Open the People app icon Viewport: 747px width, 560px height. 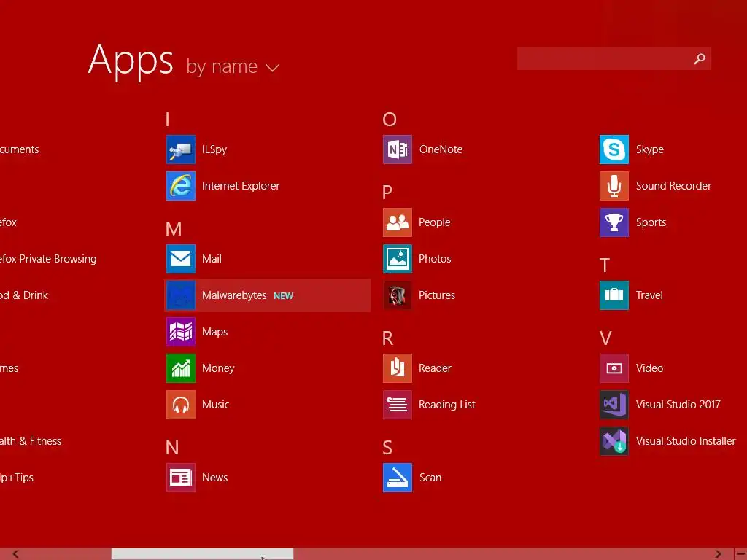(x=398, y=222)
